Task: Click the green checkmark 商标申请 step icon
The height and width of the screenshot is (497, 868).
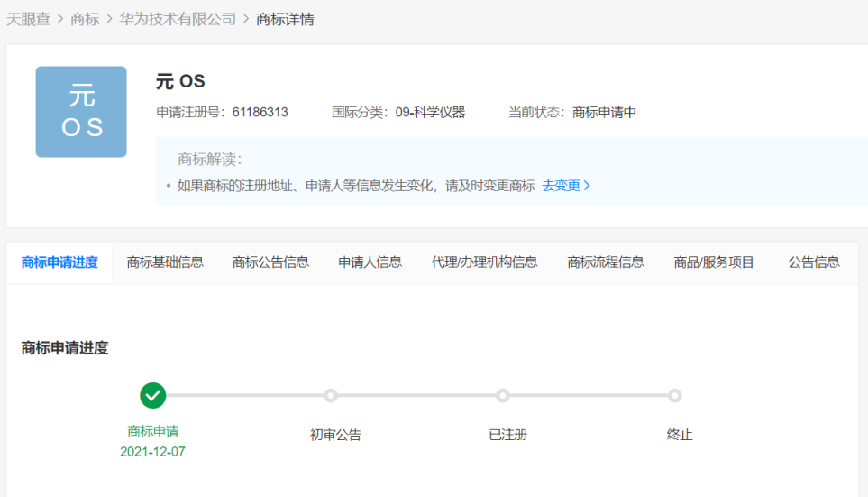Action: pos(153,396)
